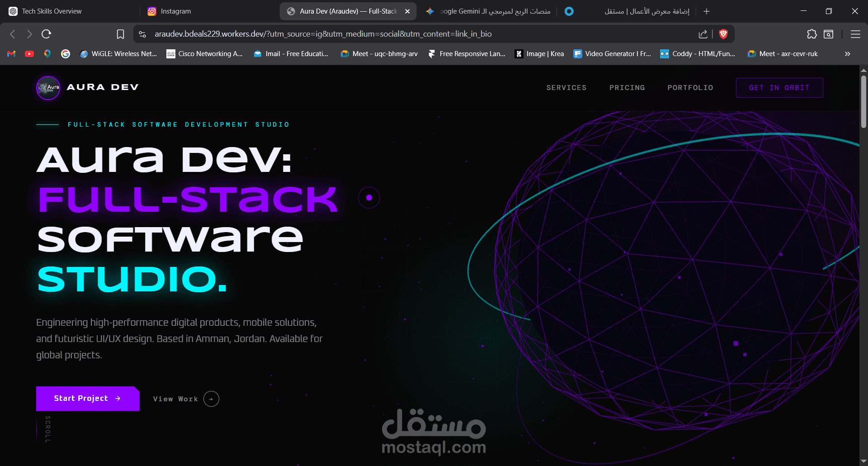The image size is (868, 466).
Task: Open the browser main menu
Action: point(855,34)
